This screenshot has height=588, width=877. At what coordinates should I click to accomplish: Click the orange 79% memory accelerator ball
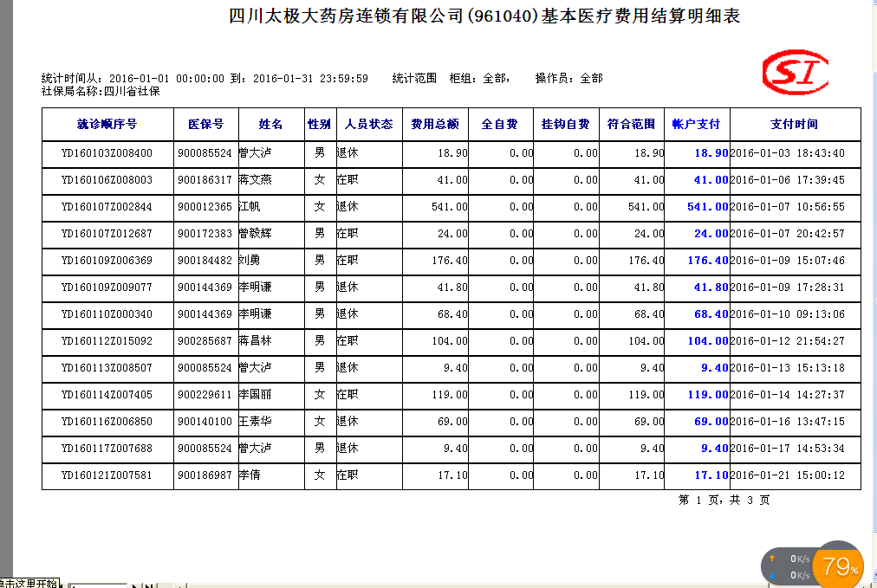[838, 565]
